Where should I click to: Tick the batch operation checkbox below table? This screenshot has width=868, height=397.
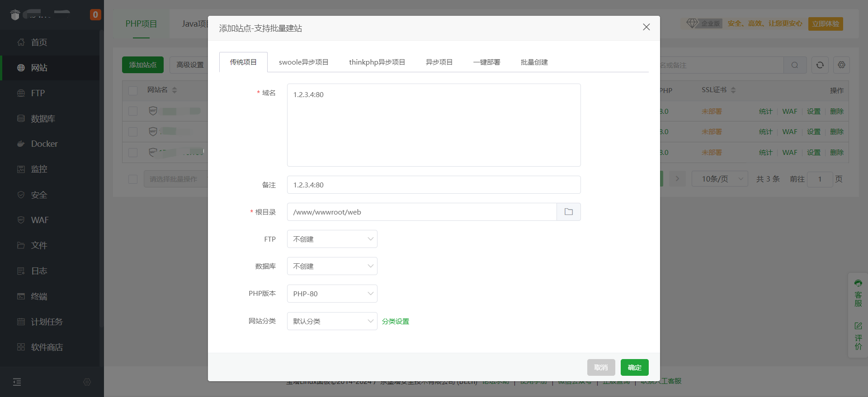(133, 179)
